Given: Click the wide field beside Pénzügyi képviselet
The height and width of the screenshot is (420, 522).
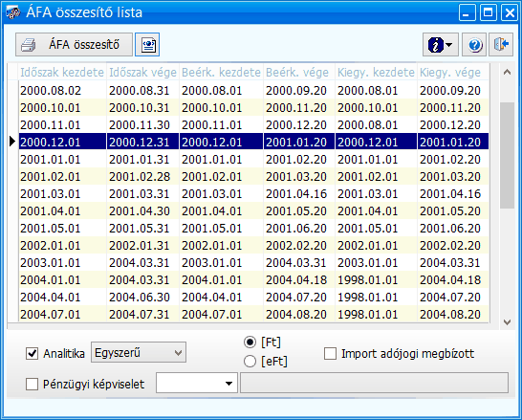Looking at the screenshot, I should tap(374, 383).
